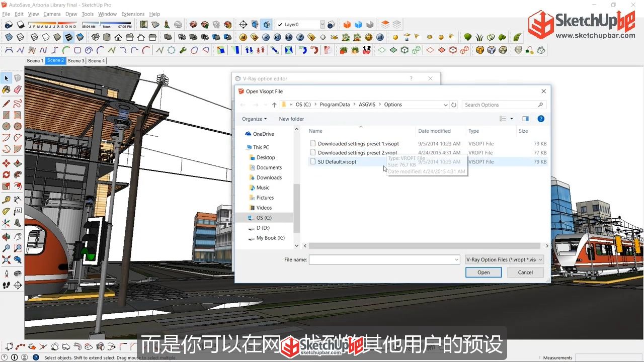Select the Pan hand tool
Image resolution: width=644 pixels, height=362 pixels.
[18, 237]
